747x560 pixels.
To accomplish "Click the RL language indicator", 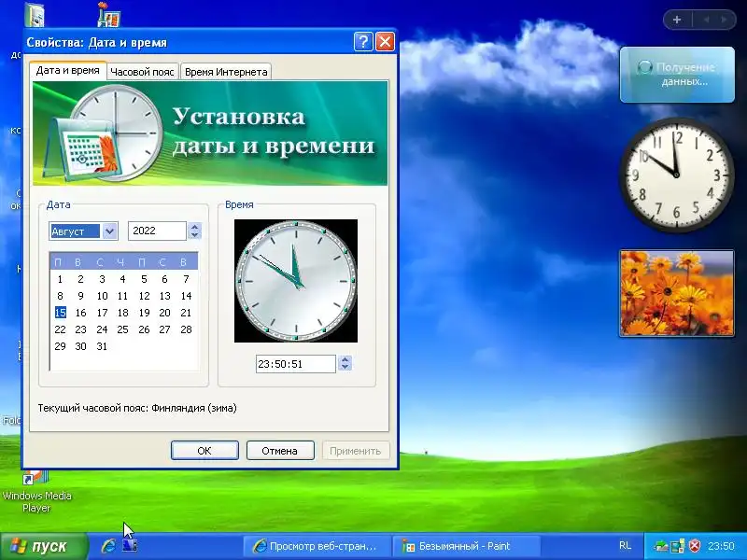I will (x=625, y=546).
